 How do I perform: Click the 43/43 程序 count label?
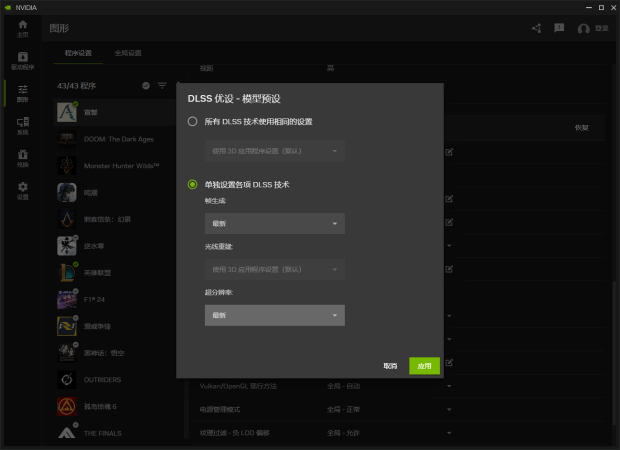click(x=77, y=86)
